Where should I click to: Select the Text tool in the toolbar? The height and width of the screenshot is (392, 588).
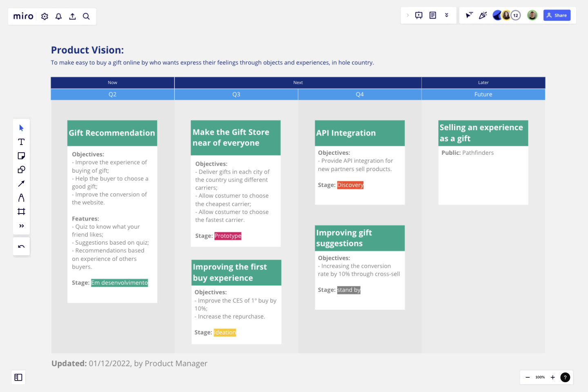click(x=21, y=142)
